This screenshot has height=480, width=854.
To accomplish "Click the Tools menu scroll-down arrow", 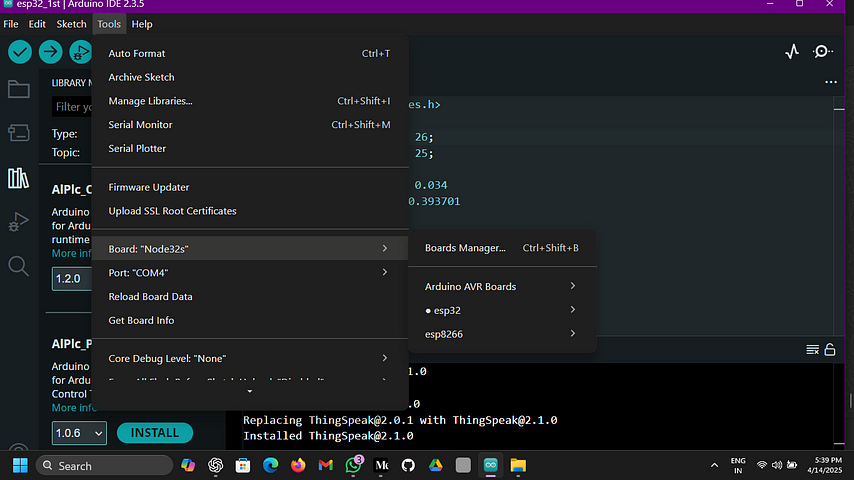I will coord(249,391).
